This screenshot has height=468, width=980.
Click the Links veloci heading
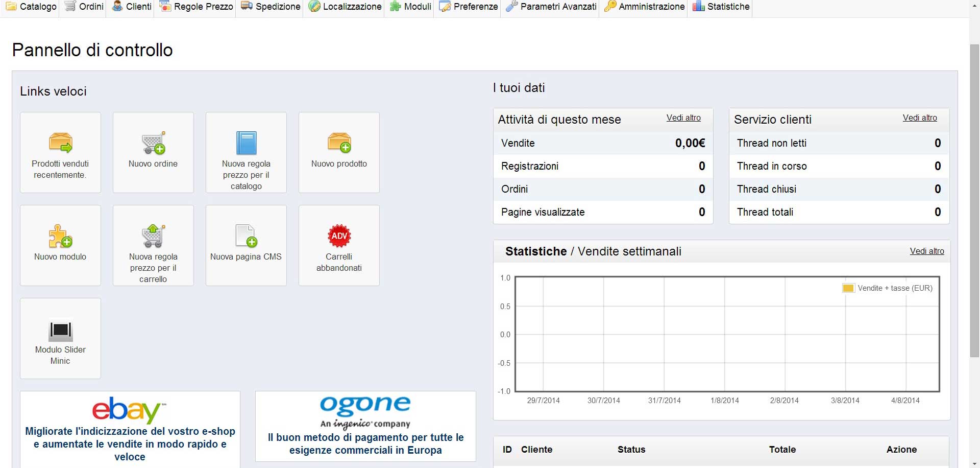(53, 91)
